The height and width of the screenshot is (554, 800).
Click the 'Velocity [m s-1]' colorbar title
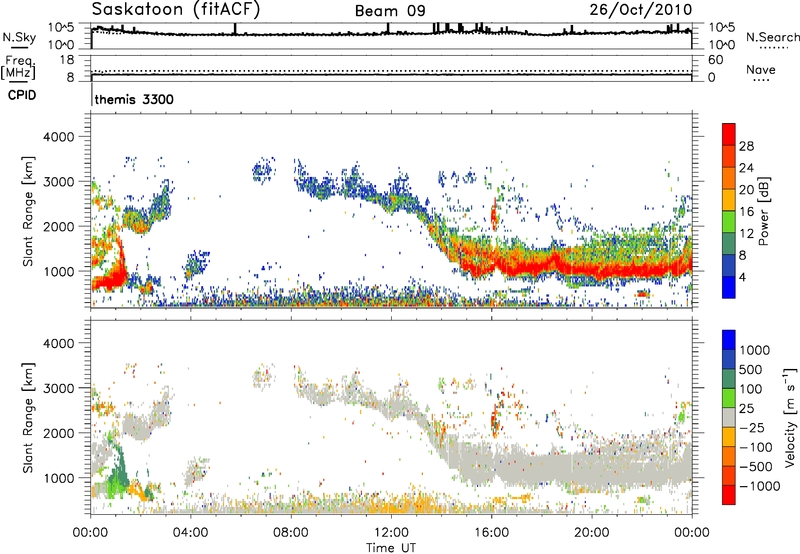[x=790, y=417]
